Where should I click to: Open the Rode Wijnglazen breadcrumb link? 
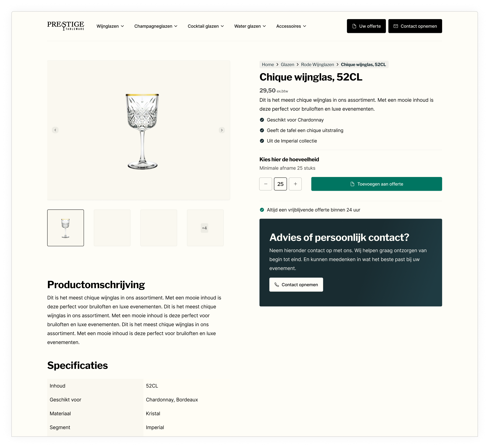(318, 64)
